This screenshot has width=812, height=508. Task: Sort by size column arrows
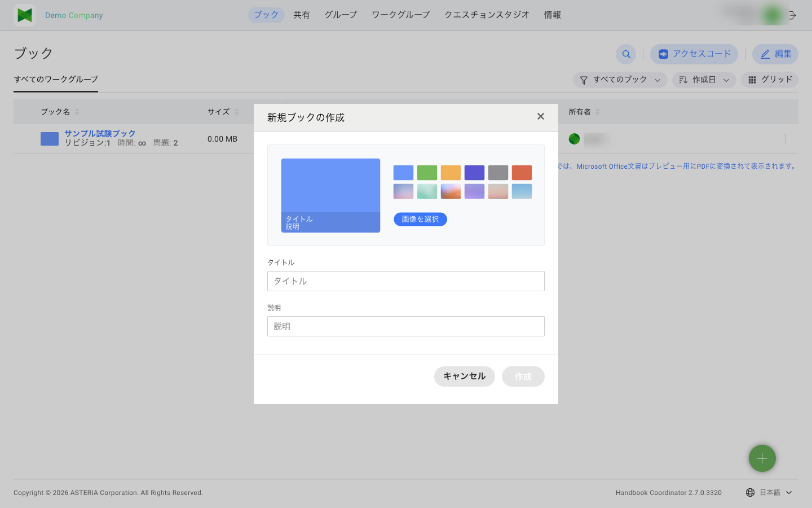237,112
